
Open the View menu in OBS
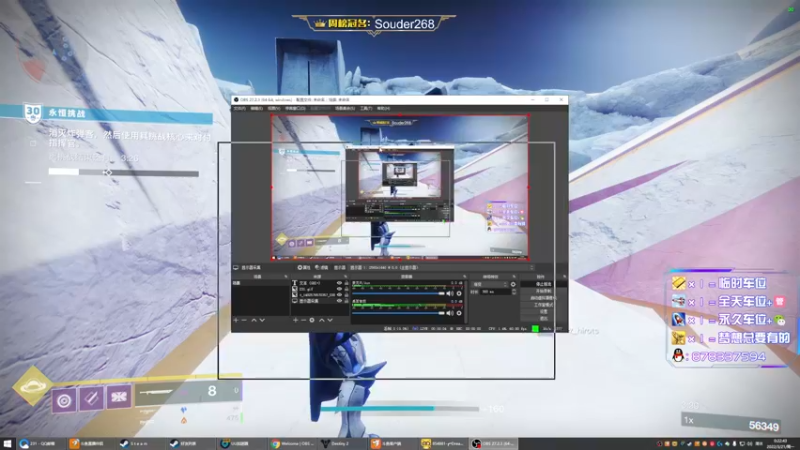click(274, 108)
